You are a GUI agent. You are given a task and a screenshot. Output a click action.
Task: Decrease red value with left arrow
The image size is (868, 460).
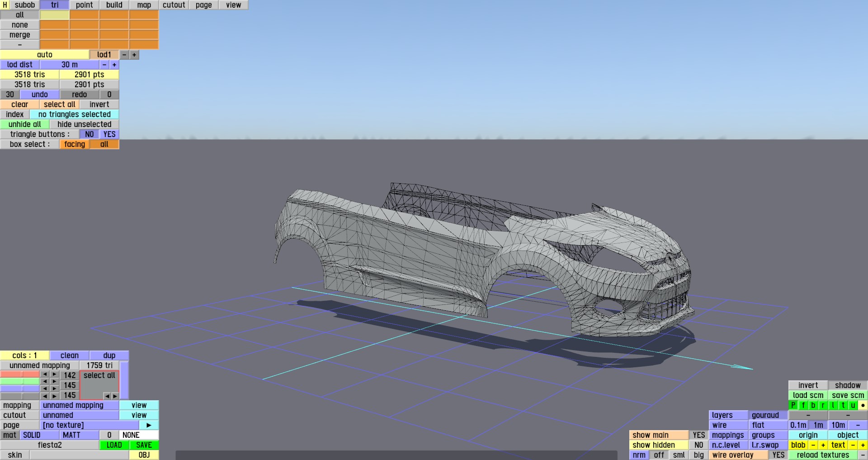[x=45, y=375]
